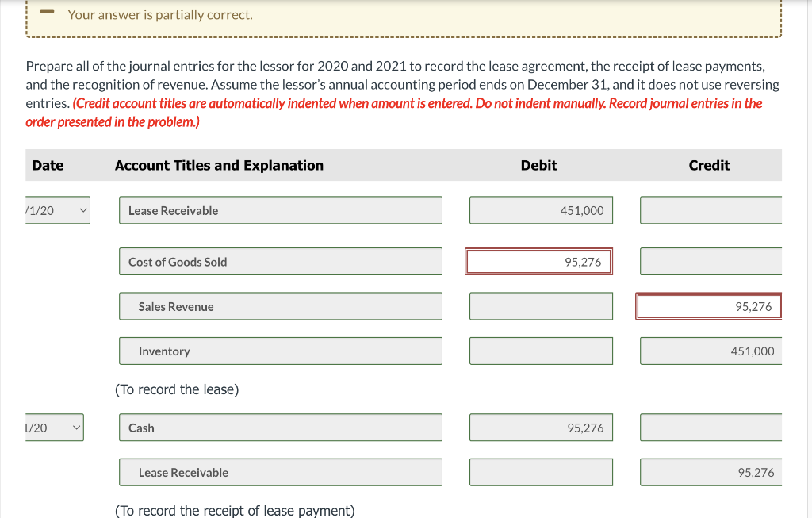Click the empty credit box beside Lease Receivable
The image size is (812, 518).
click(710, 209)
